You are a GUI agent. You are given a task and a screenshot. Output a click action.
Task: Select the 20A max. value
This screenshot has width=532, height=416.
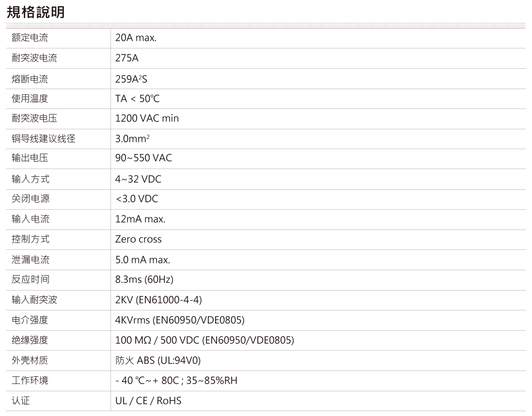coord(136,38)
